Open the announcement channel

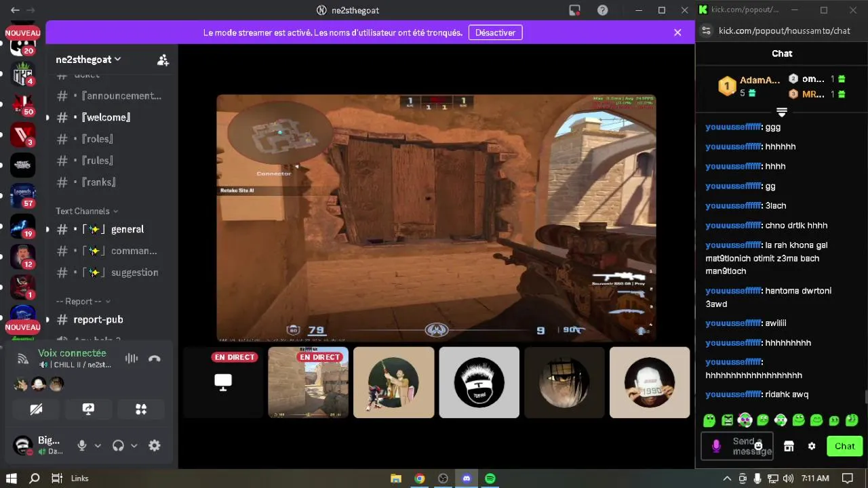coord(110,96)
